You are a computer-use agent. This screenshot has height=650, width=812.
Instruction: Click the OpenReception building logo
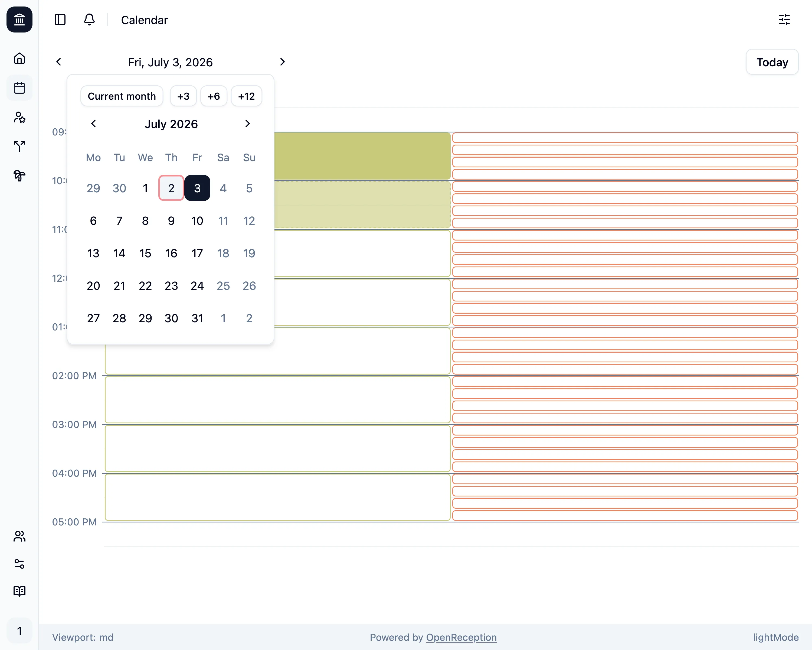[19, 19]
